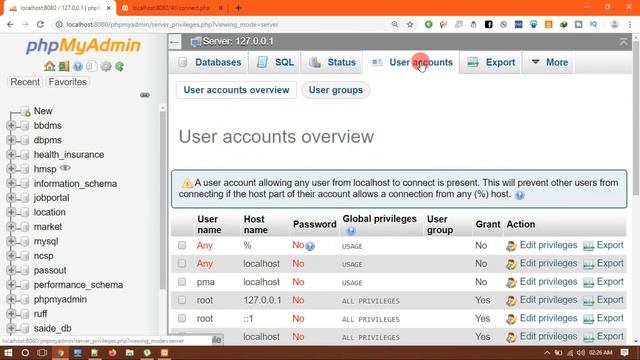
Task: Expand the jobportal database tree
Action: pyautogui.click(x=11, y=198)
